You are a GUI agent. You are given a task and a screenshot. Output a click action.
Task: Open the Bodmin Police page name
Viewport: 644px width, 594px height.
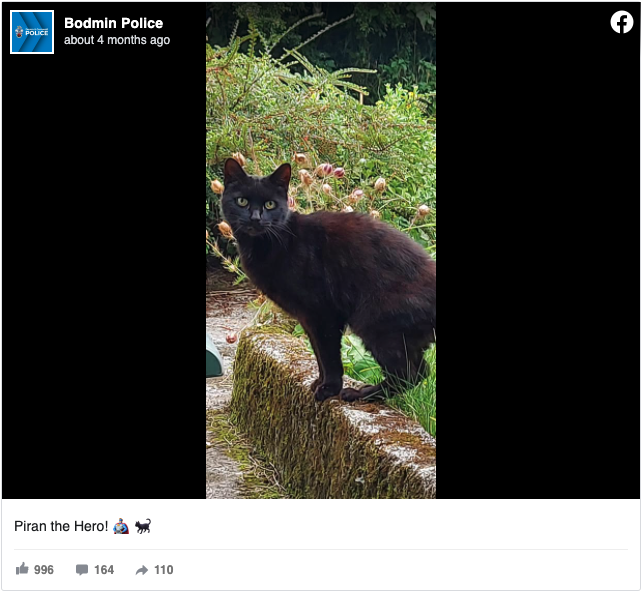pyautogui.click(x=113, y=23)
